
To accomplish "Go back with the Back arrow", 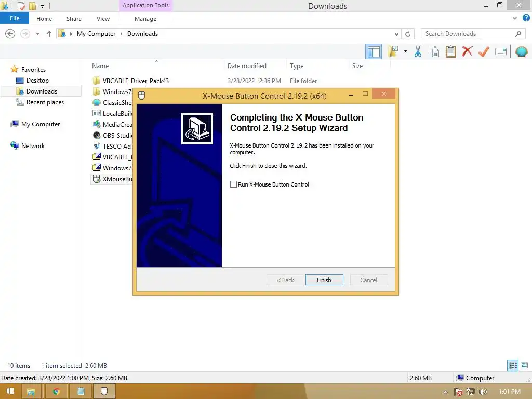I will [x=10, y=34].
